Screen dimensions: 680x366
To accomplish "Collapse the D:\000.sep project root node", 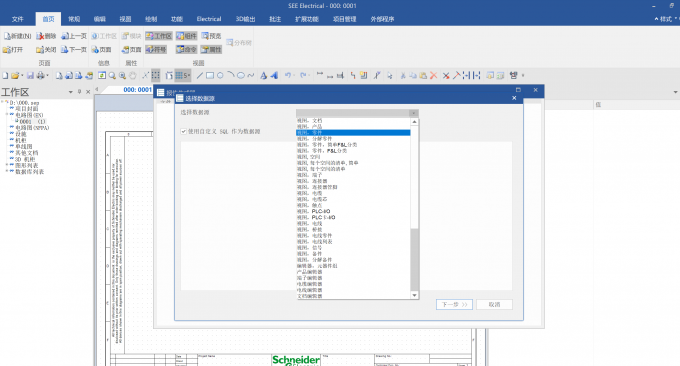I will tap(3, 102).
